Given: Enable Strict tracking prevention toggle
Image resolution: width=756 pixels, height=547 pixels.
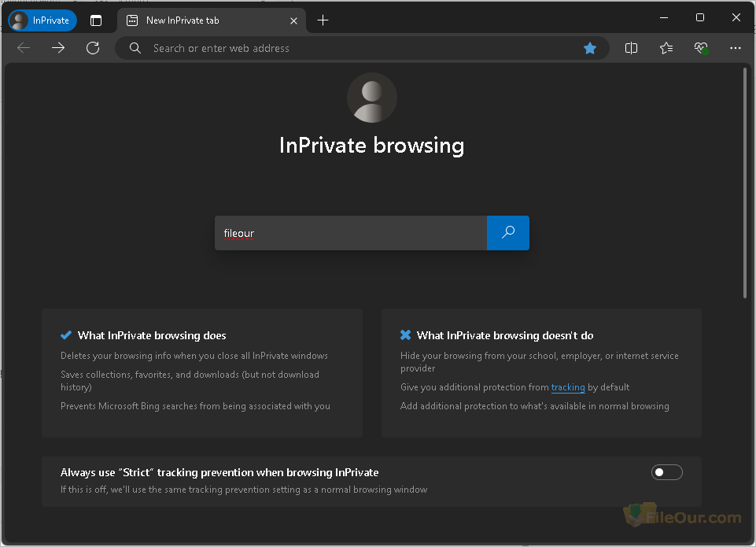Looking at the screenshot, I should pos(666,472).
